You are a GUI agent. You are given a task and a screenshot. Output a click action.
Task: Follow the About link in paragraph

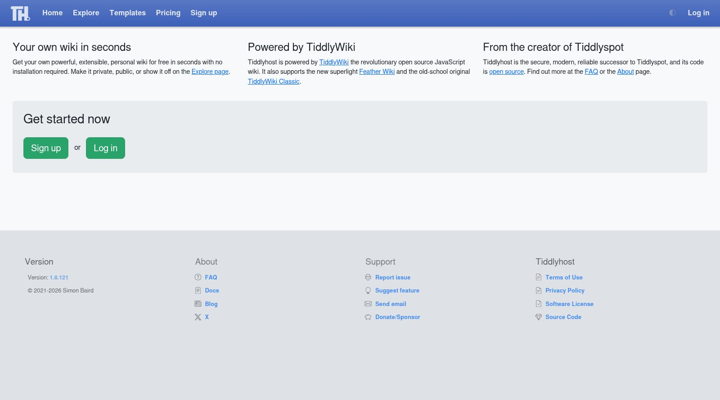point(625,72)
